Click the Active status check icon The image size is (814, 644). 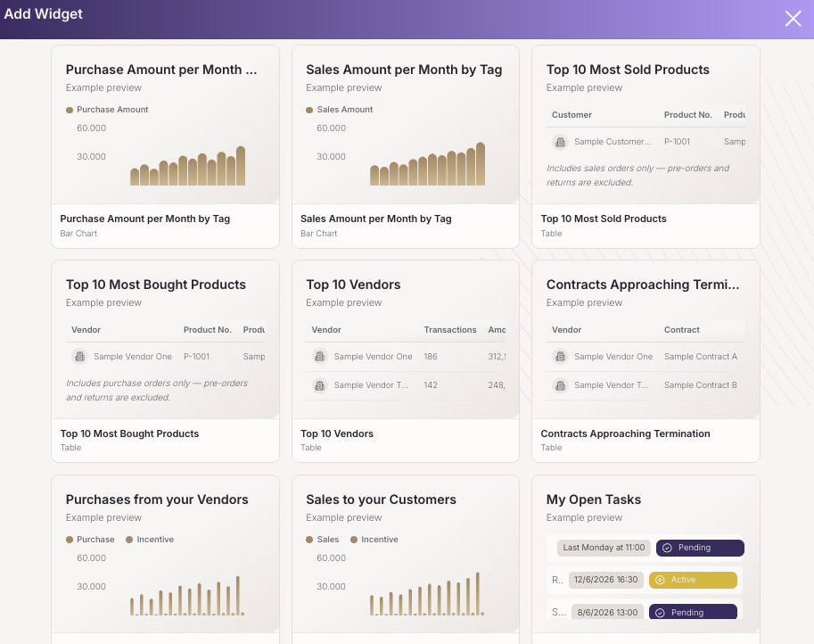[x=660, y=580]
